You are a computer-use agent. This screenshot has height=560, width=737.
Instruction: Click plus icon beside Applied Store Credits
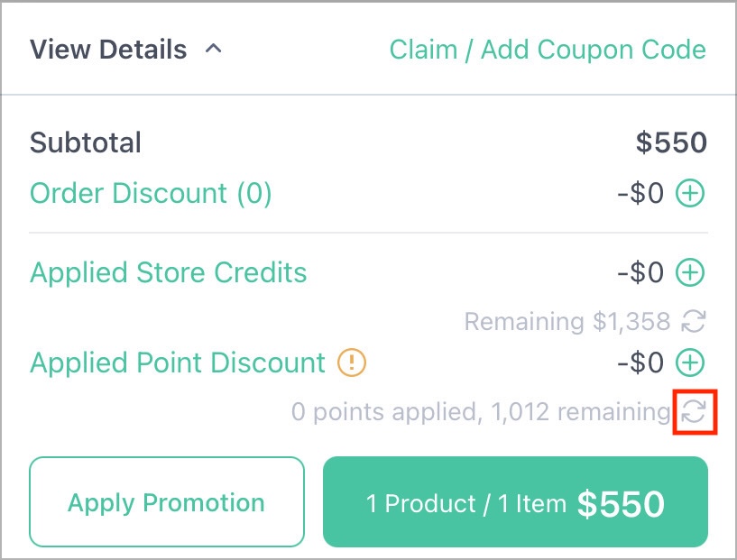point(690,272)
